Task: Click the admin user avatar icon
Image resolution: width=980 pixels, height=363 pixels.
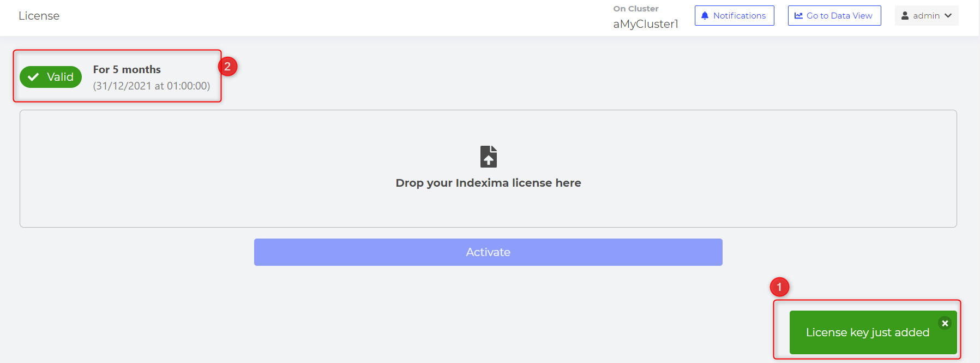Action: click(905, 16)
